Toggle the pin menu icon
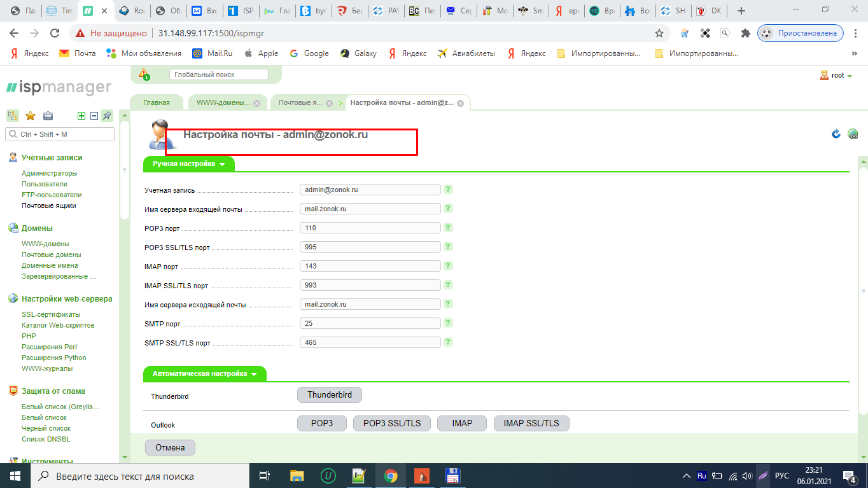The width and height of the screenshot is (868, 488). coord(107,116)
